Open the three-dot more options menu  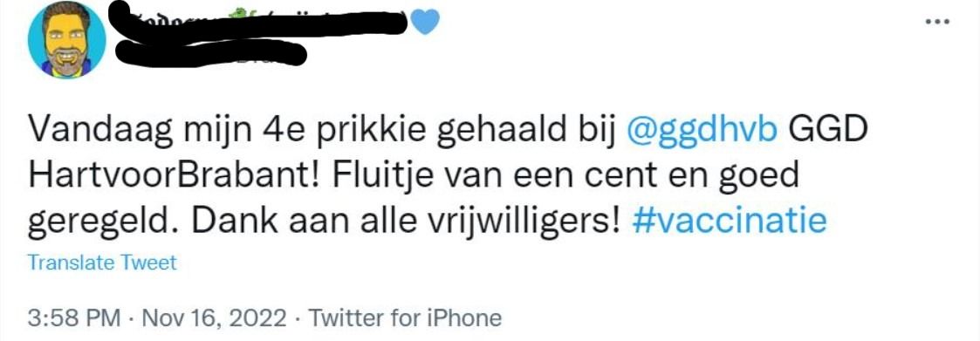point(939,21)
